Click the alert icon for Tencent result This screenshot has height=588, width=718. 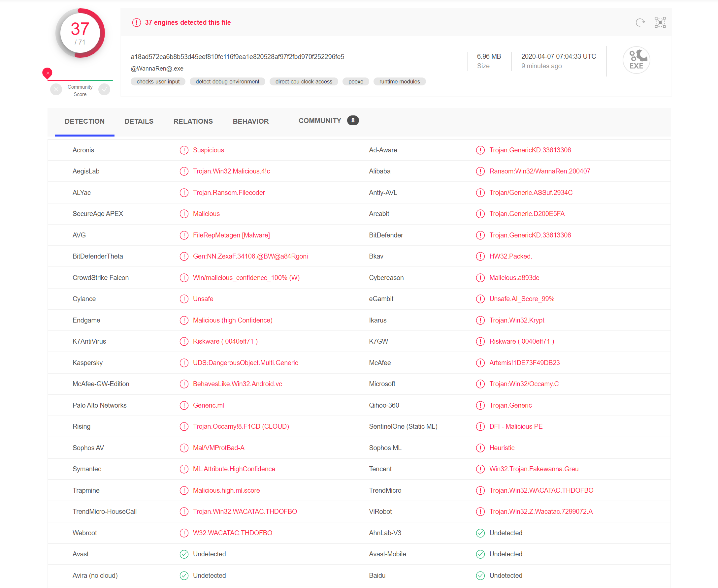click(480, 469)
